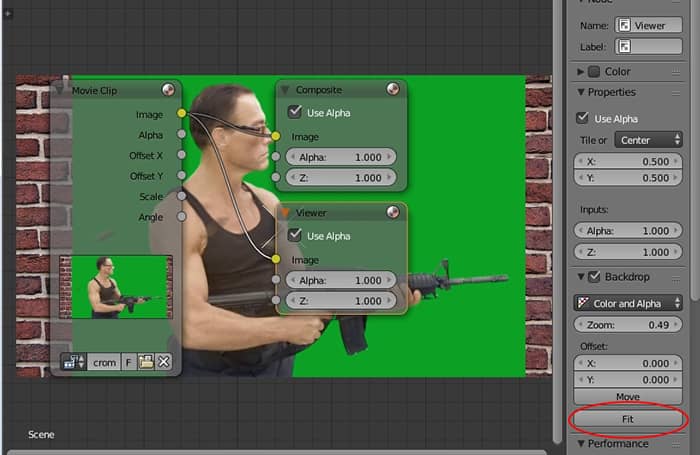
Task: Toggle Use Alpha in the Viewer node
Action: tap(295, 235)
